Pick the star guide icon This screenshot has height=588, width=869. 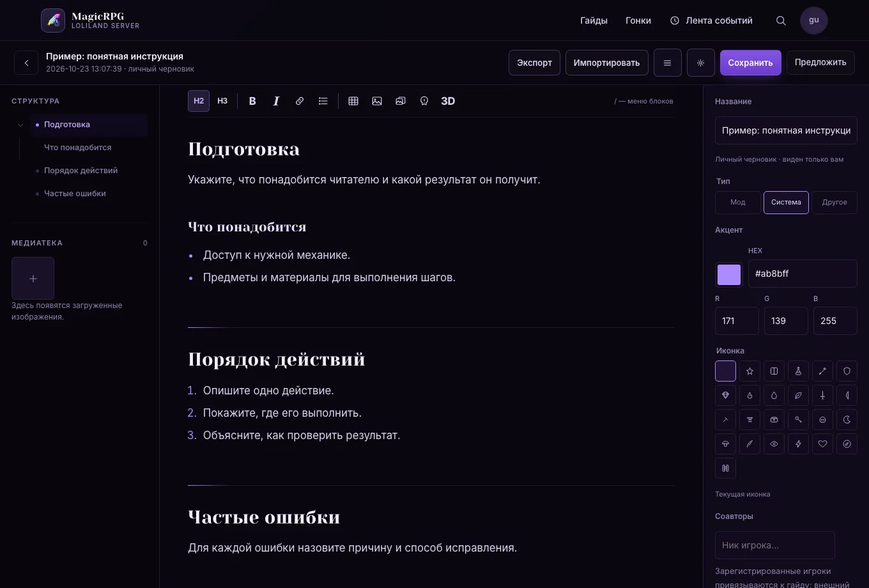(x=750, y=371)
